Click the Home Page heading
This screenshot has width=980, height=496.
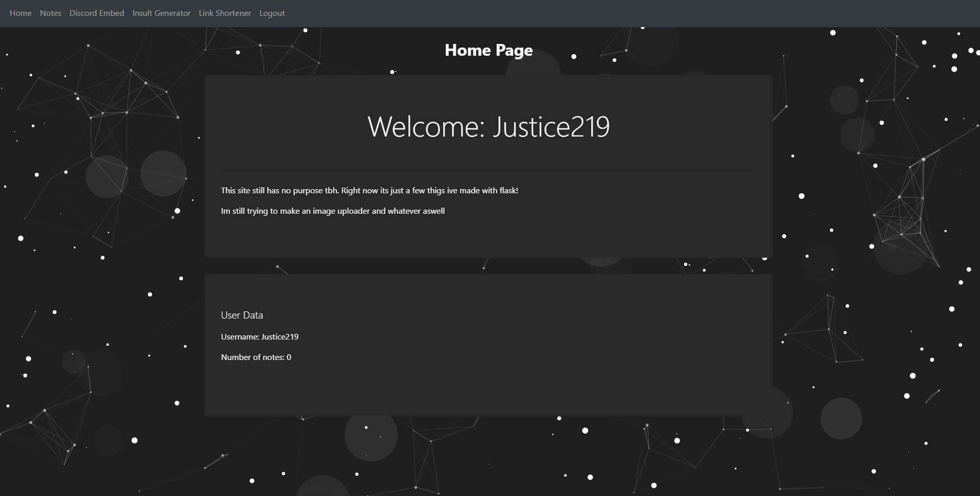click(488, 50)
